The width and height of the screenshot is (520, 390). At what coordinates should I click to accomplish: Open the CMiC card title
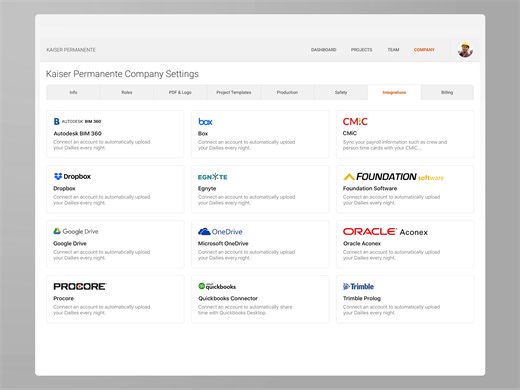pyautogui.click(x=350, y=133)
